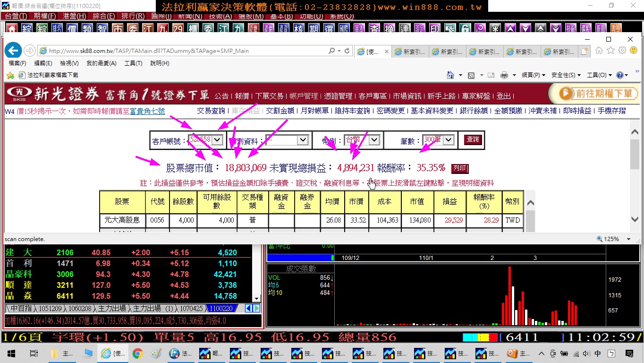Viewport: 644px width, 363px height.
Task: Open the 排行(R) menu
Action: coord(133,16)
